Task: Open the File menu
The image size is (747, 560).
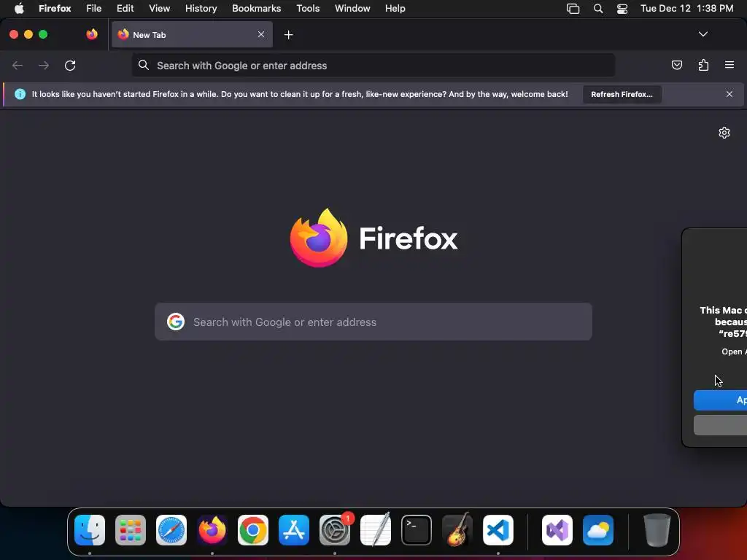Action: tap(94, 8)
